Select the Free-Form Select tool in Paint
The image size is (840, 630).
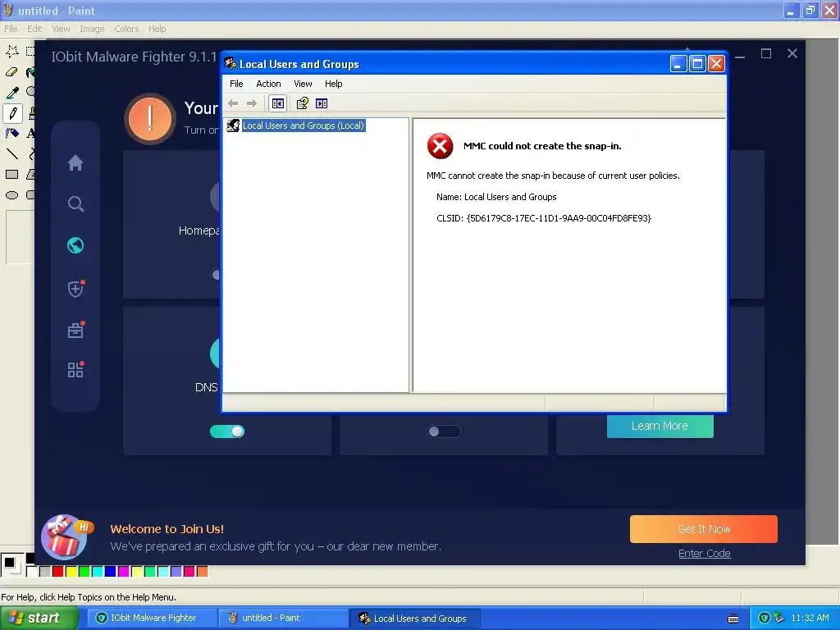click(x=12, y=51)
